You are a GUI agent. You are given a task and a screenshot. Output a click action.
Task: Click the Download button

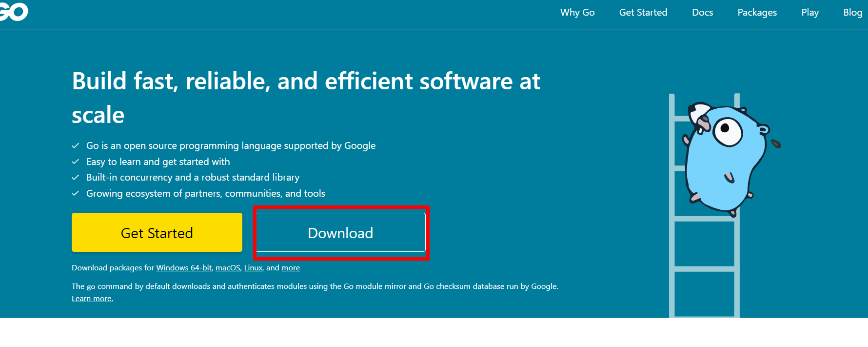[x=340, y=232]
